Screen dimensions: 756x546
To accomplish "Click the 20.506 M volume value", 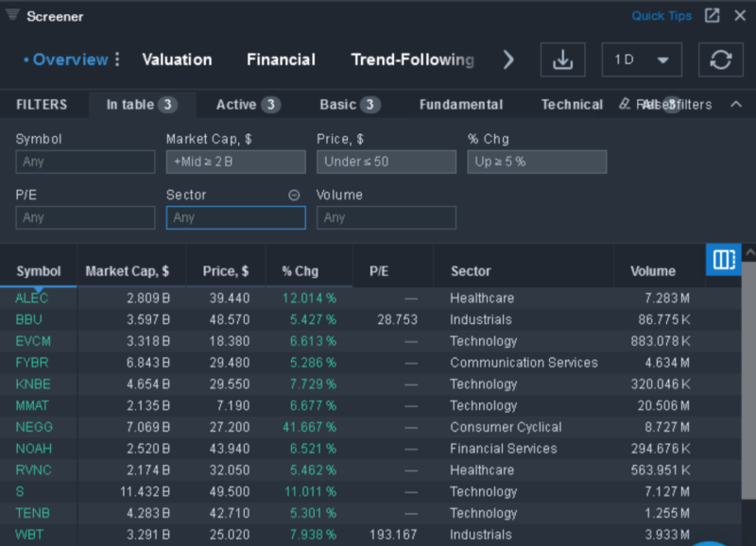I will (663, 406).
